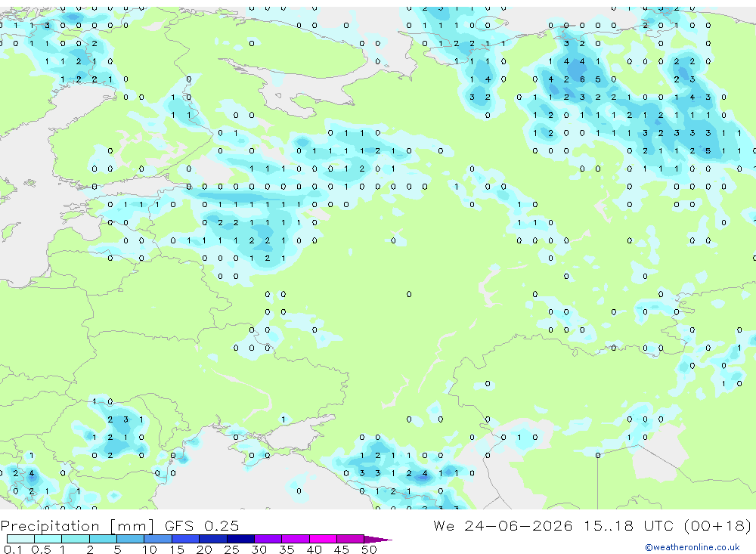Viewport: 756px width, 554px height.
Task: Pick the 25–30 mm navy legend swatch
Action: point(240,539)
